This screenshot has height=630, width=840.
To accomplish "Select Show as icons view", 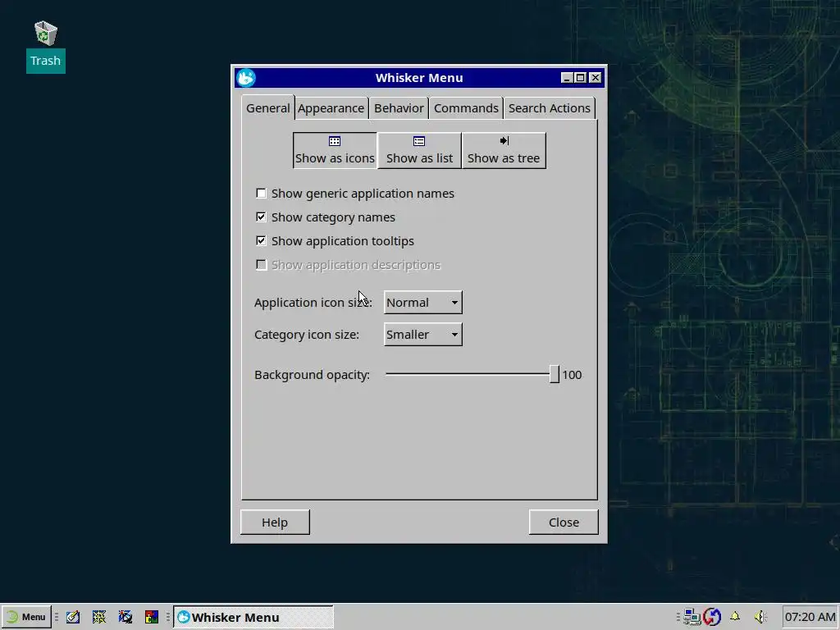I will click(x=335, y=151).
